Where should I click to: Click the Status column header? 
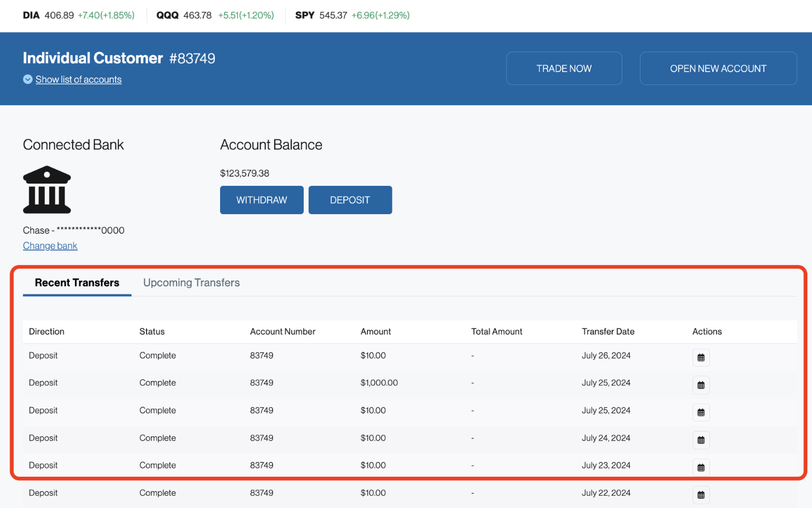[152, 331]
